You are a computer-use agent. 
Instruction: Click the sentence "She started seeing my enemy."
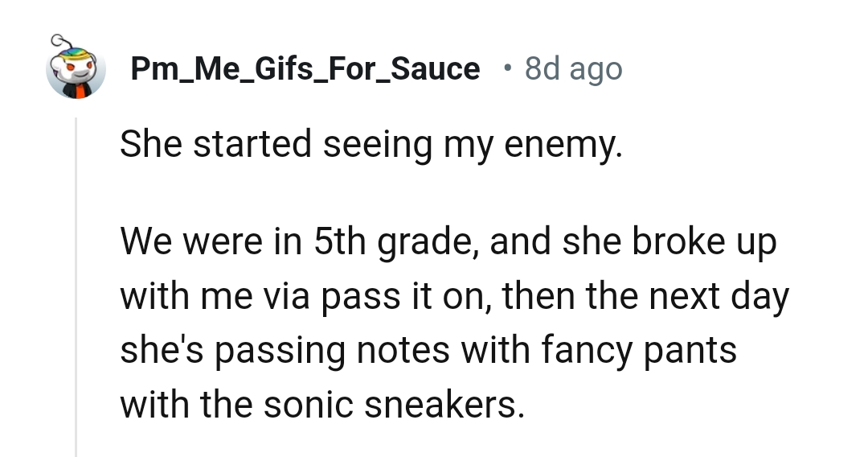click(x=371, y=145)
